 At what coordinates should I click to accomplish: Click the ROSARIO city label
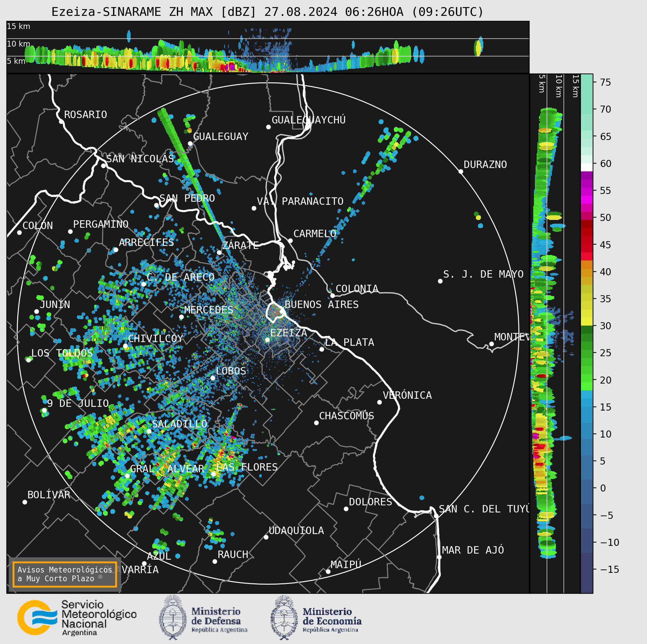coord(85,115)
